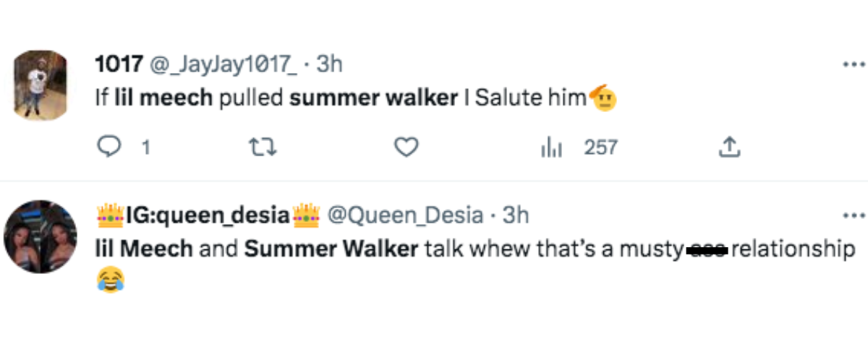
Task: Open the first tweet's 3h timestamp
Action: click(329, 64)
